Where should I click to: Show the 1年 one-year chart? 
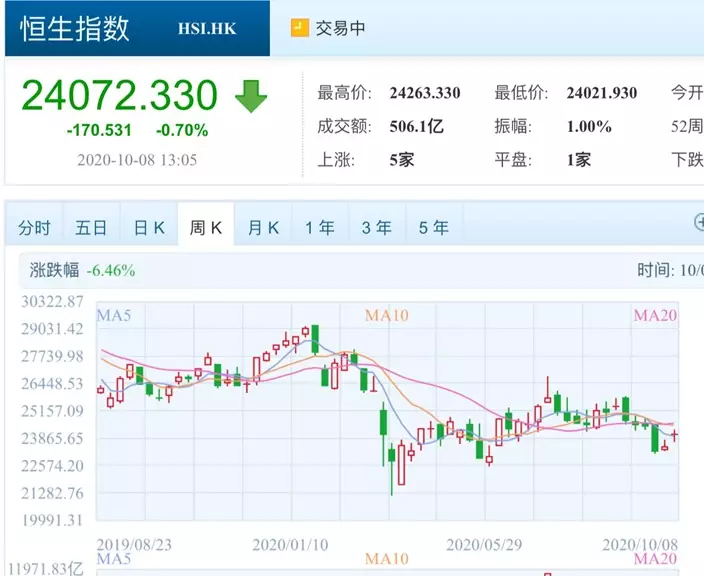pyautogui.click(x=320, y=228)
